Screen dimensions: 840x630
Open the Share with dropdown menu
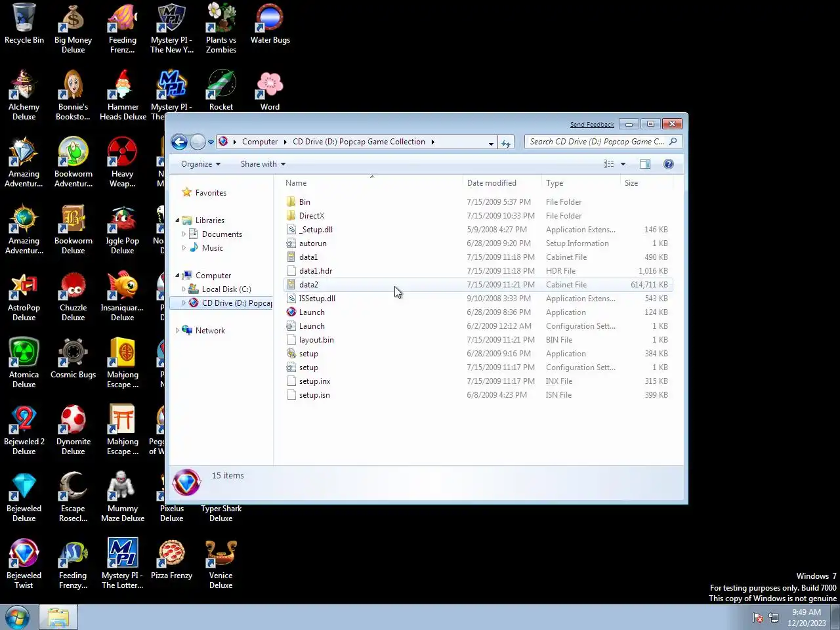point(262,164)
